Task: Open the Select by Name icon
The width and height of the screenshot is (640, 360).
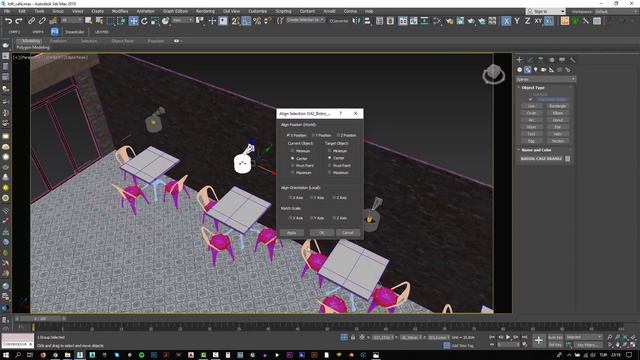Action: (99, 21)
